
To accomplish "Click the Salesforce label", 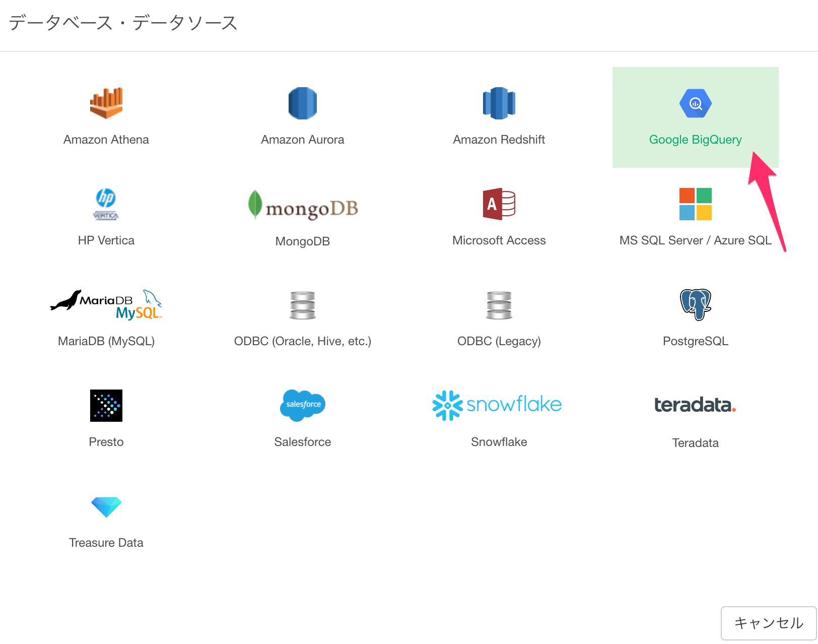I will pyautogui.click(x=303, y=442).
